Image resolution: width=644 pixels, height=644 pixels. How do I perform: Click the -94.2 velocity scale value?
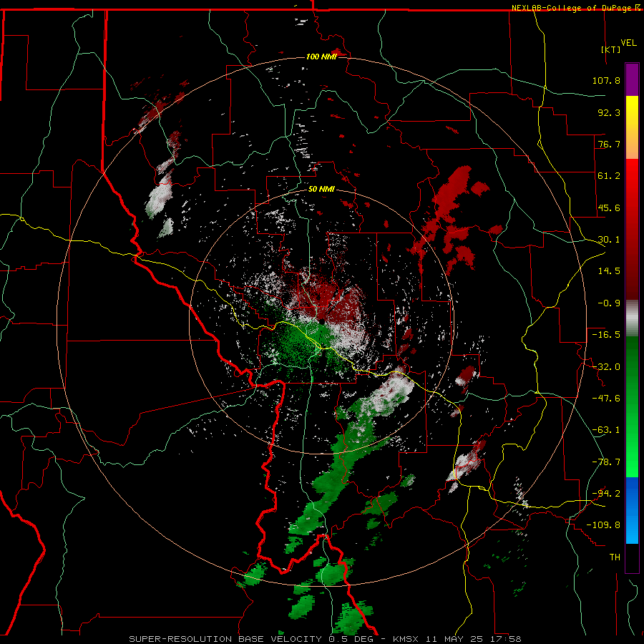coord(606,494)
